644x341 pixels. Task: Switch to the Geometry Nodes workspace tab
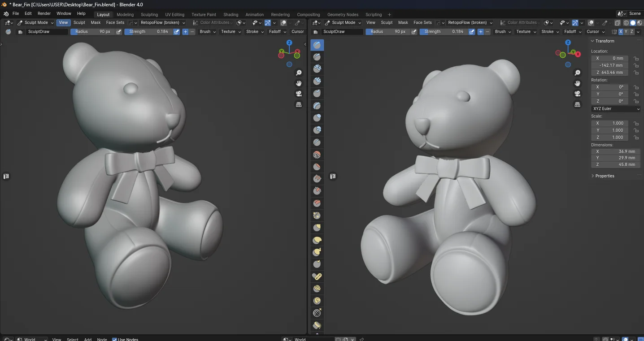(343, 15)
